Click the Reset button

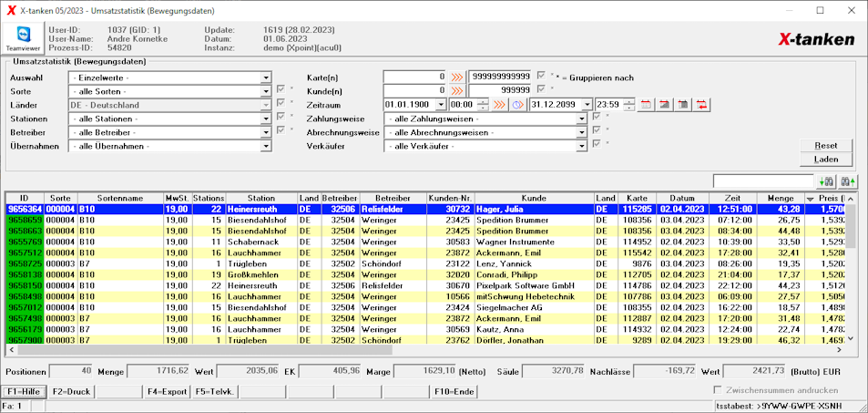(826, 145)
